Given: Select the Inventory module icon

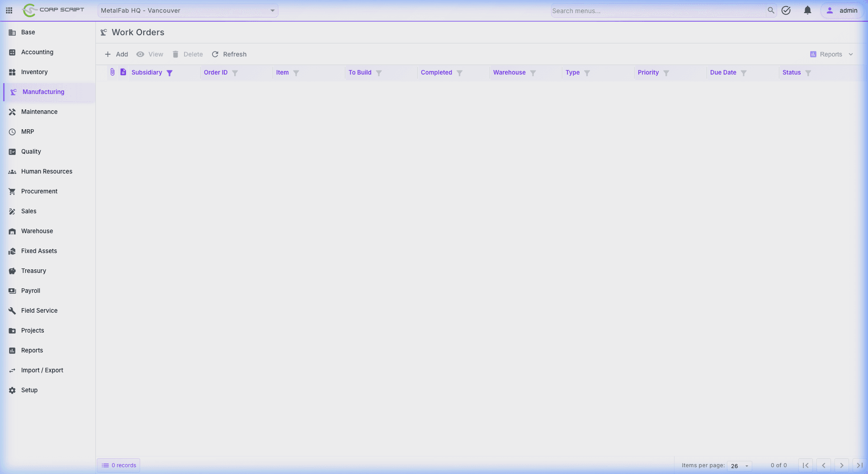Looking at the screenshot, I should (x=12, y=72).
